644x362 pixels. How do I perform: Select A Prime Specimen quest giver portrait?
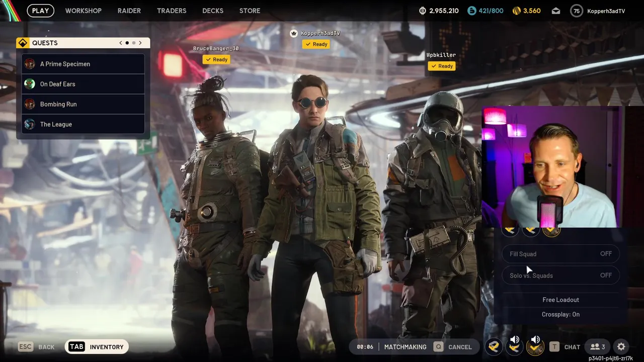click(30, 64)
